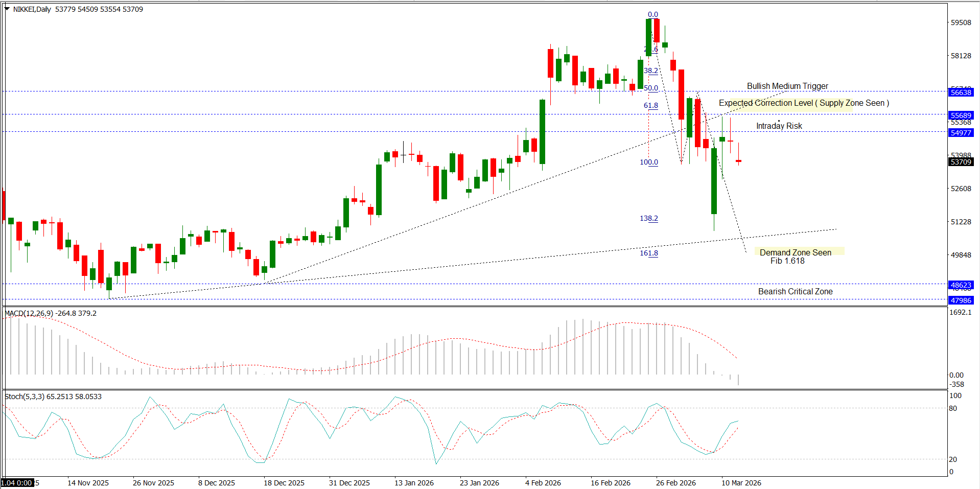980x489 pixels.
Task: Click the Bearish Critical Zone label
Action: [x=795, y=292]
